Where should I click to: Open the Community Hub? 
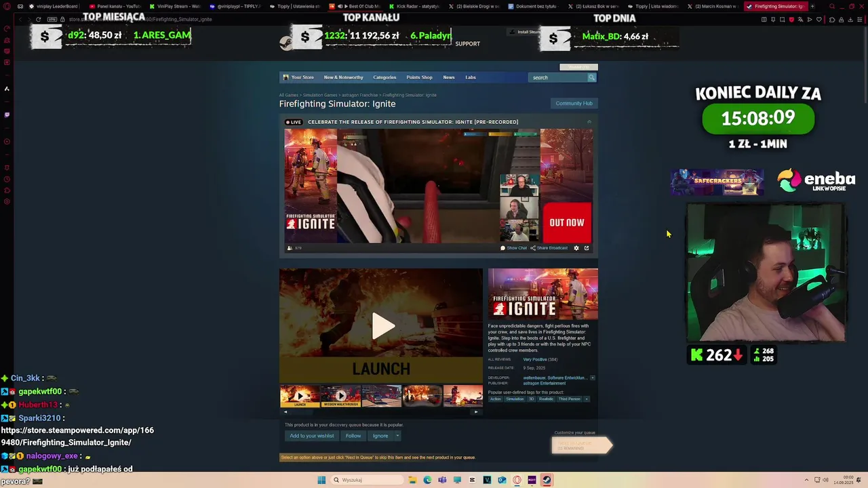point(574,103)
